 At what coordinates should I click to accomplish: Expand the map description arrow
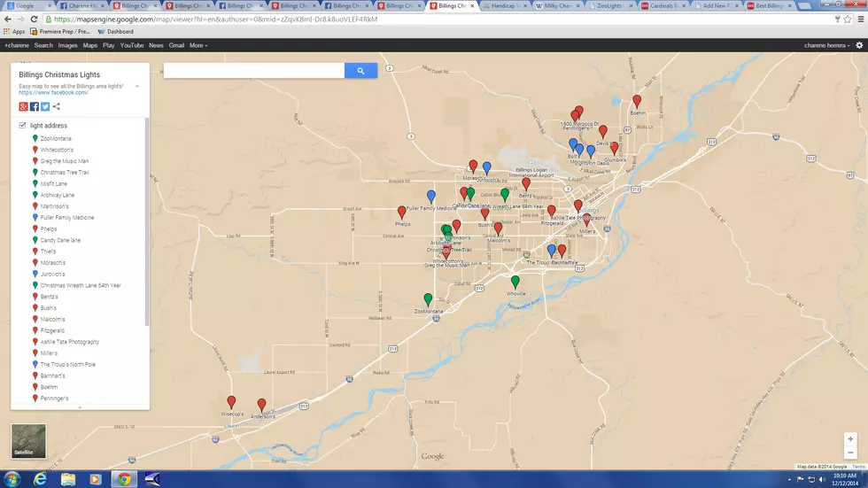[x=136, y=86]
